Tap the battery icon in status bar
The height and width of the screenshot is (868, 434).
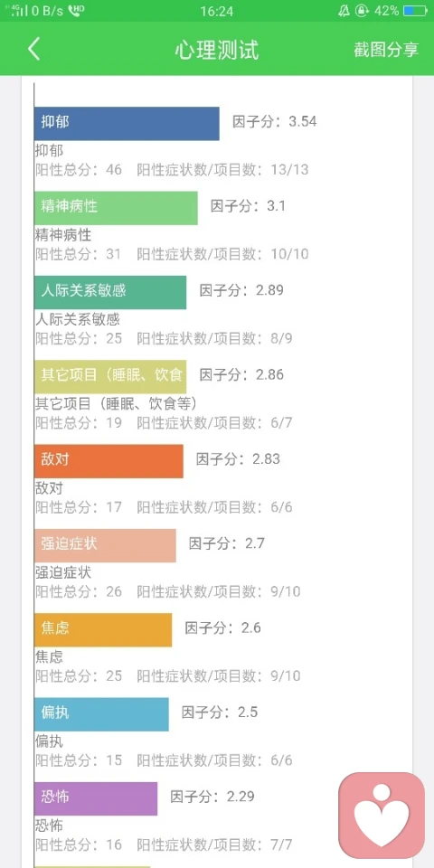[415, 11]
